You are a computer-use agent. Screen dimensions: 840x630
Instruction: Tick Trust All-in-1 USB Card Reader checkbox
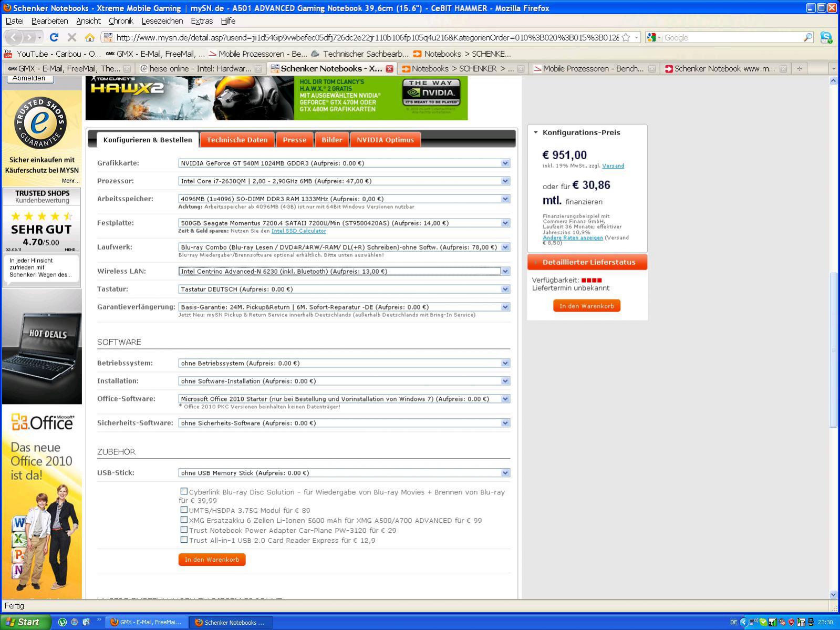point(184,539)
